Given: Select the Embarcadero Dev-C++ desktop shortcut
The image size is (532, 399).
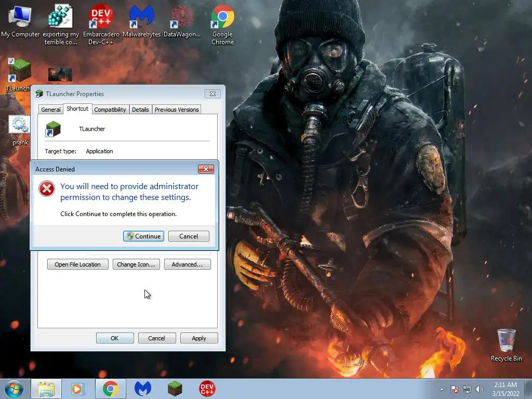Looking at the screenshot, I should [101, 25].
